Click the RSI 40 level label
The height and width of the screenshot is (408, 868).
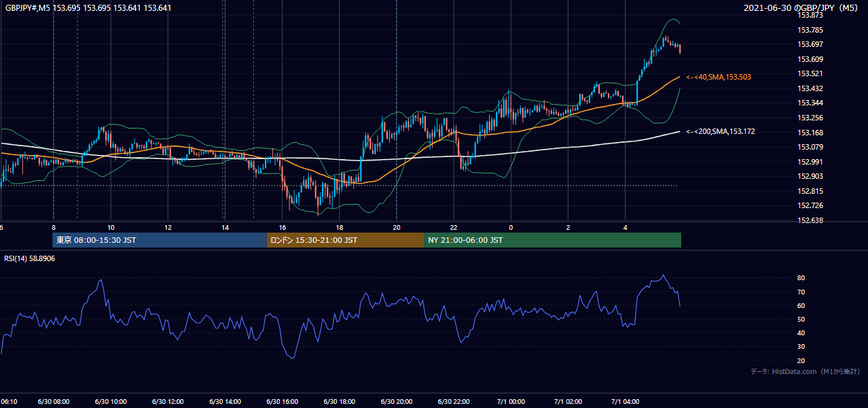pyautogui.click(x=801, y=333)
